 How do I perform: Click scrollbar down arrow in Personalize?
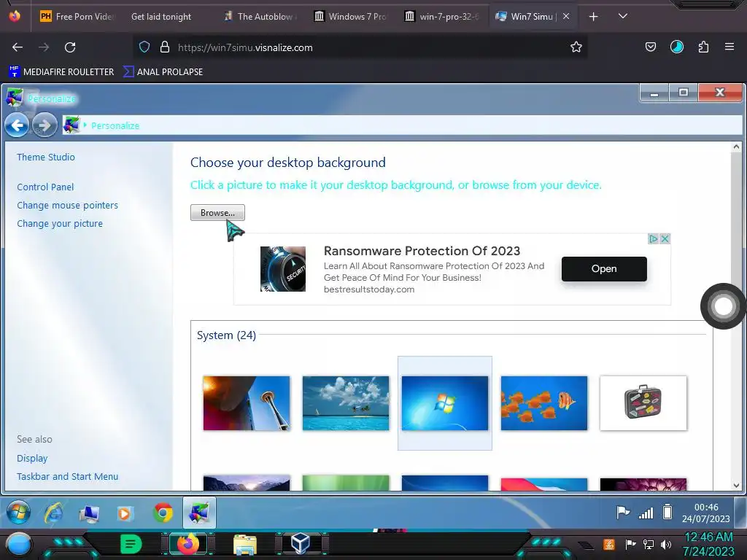(737, 485)
